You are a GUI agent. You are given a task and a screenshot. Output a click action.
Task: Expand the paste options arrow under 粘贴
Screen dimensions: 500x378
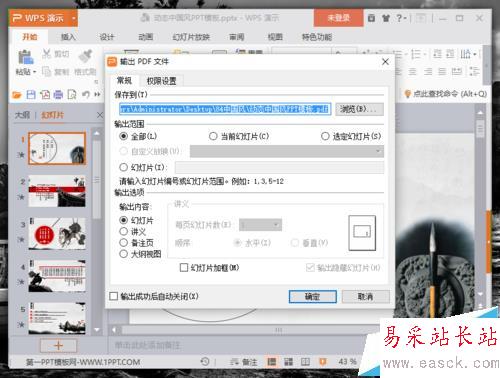(34, 72)
